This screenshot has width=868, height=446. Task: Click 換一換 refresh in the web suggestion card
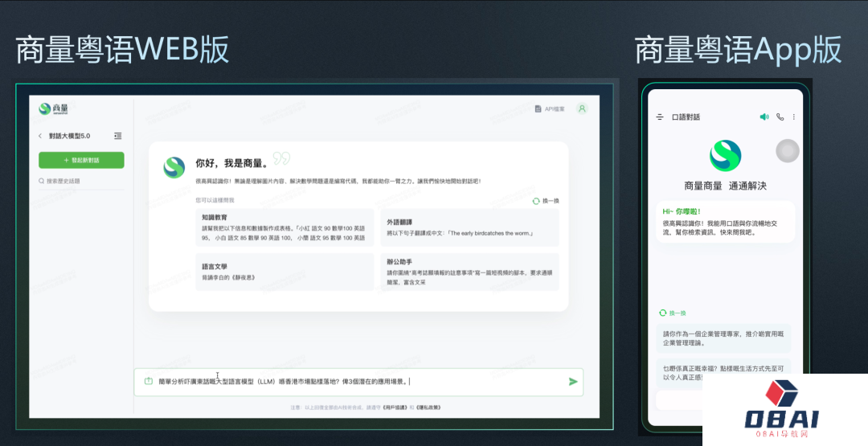coord(546,201)
